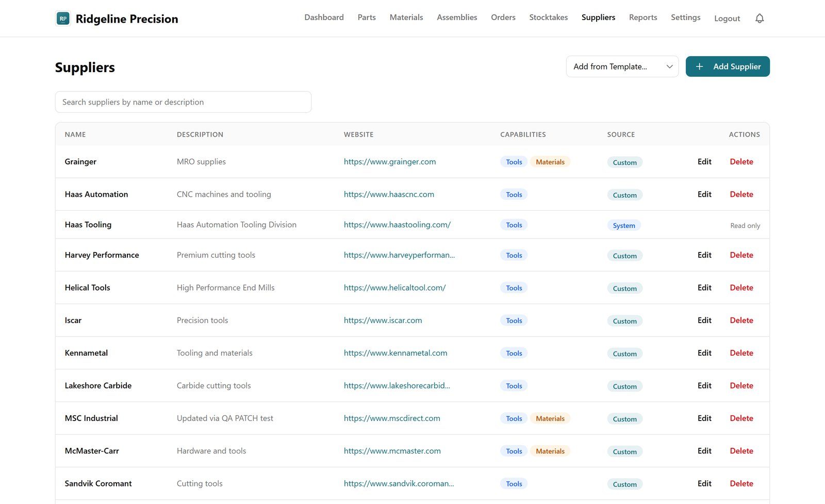
Task: Edit the Haas Automation row
Action: [x=704, y=194]
